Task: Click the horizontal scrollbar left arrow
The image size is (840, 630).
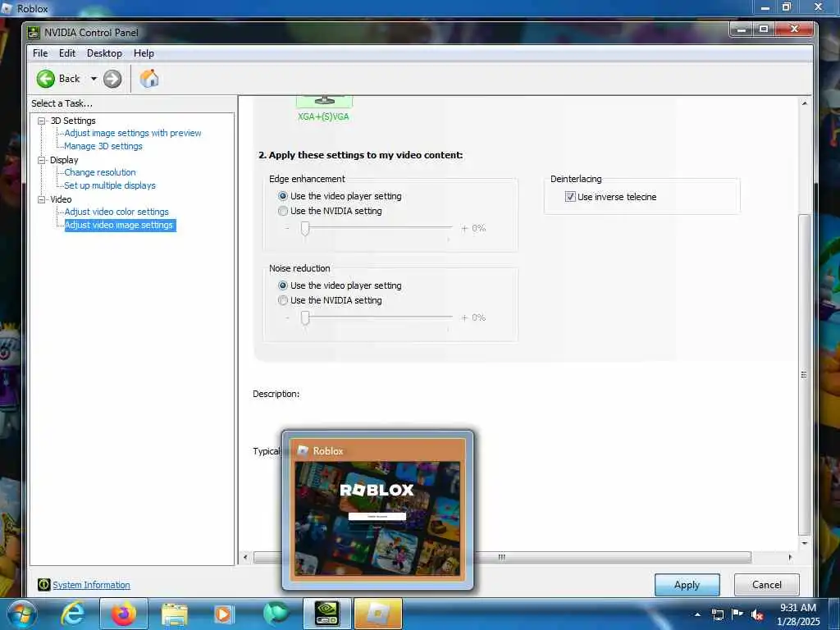Action: (x=245, y=557)
